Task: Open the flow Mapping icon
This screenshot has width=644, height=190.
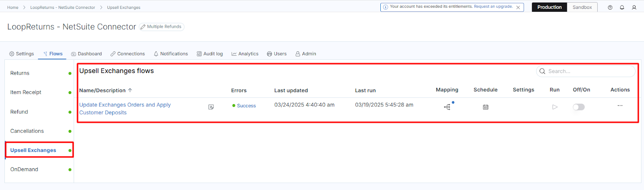Action: 447,107
